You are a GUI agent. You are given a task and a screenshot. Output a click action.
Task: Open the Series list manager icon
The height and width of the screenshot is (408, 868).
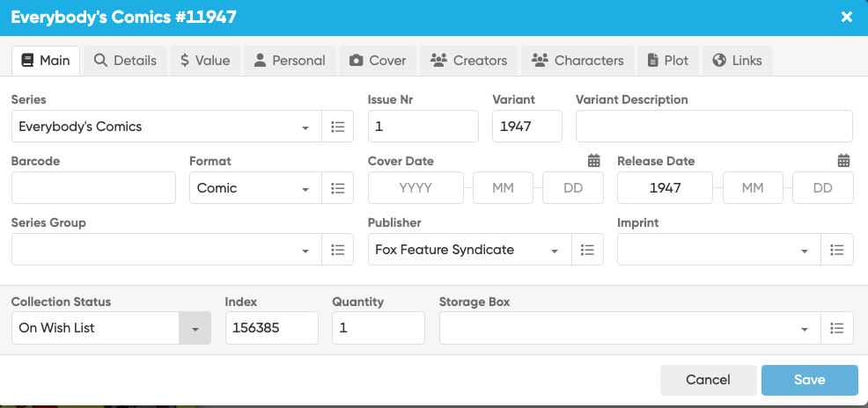pos(337,127)
